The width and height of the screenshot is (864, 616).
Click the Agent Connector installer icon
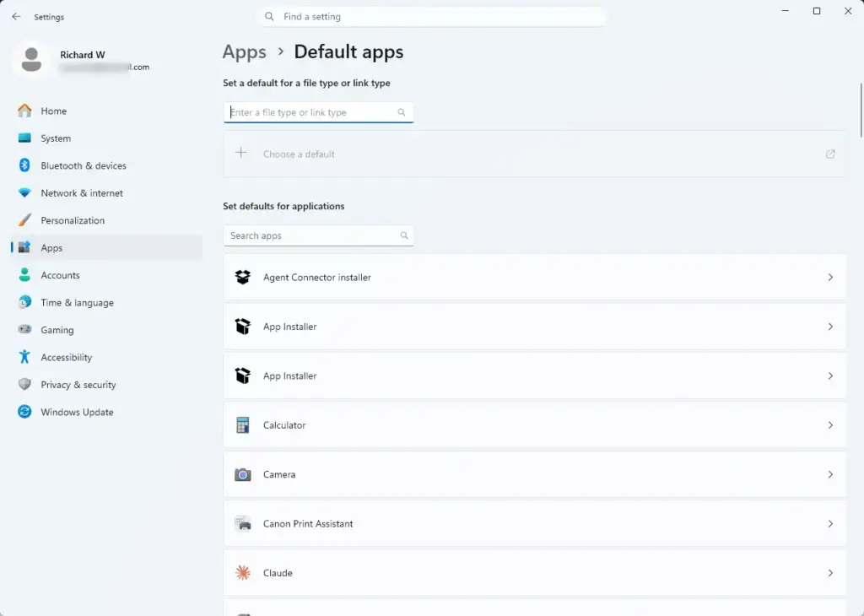[242, 277]
